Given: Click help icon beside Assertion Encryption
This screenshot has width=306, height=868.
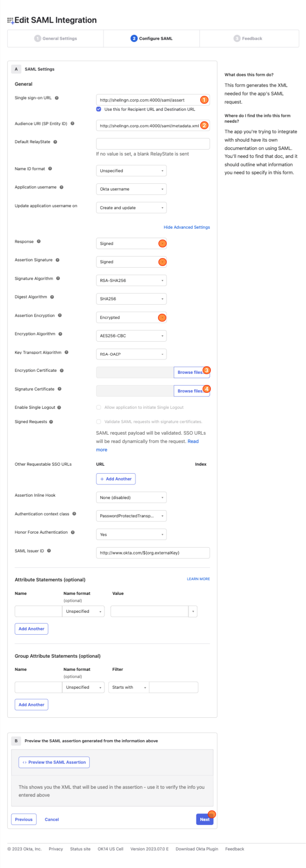Looking at the screenshot, I should point(60,315).
